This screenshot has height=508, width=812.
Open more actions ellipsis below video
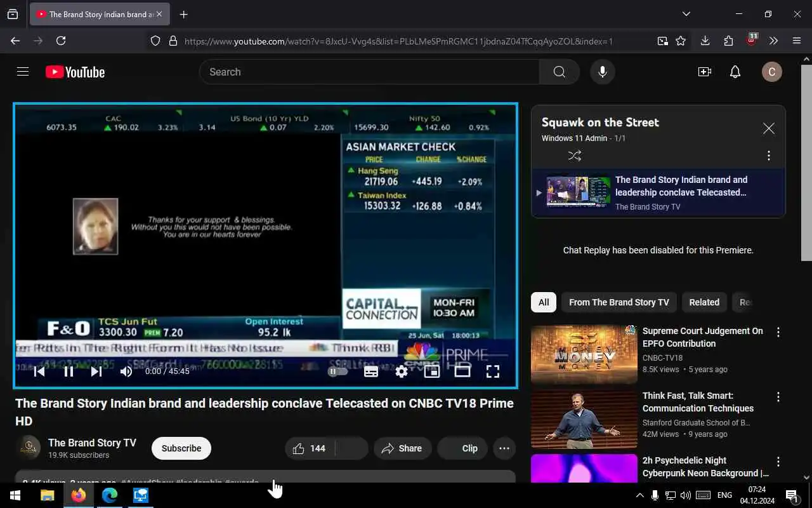504,448
